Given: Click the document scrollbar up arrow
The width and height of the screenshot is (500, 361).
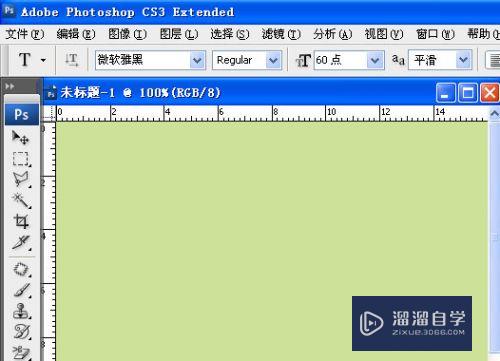Looking at the screenshot, I should click(495, 114).
